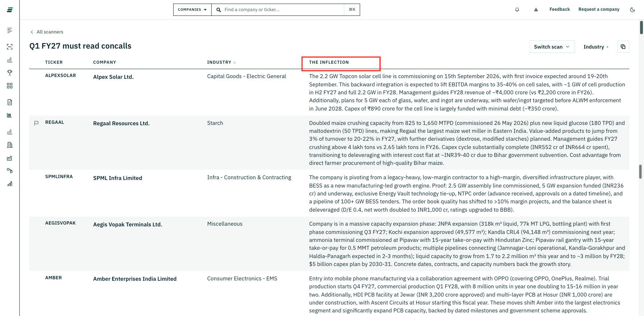This screenshot has width=644, height=316.
Task: Click the ⌘K shortcut badge
Action: pos(352,10)
